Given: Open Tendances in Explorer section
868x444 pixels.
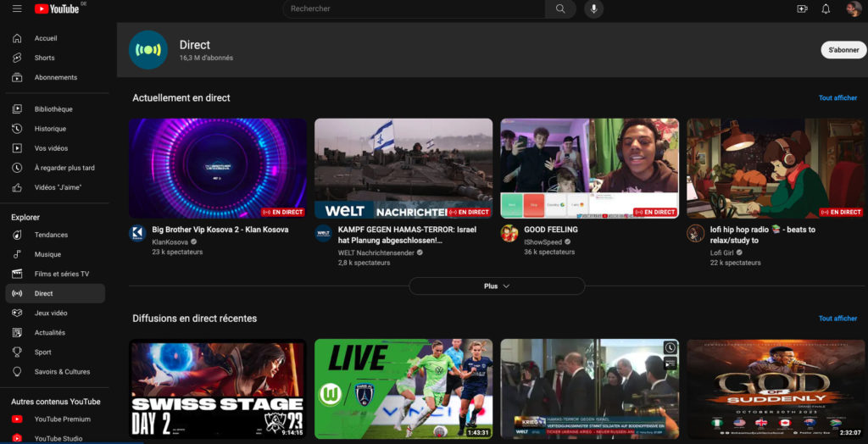Looking at the screenshot, I should pyautogui.click(x=55, y=235).
